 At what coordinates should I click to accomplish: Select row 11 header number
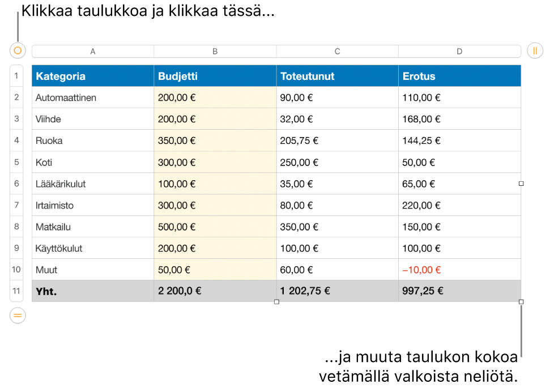click(16, 291)
